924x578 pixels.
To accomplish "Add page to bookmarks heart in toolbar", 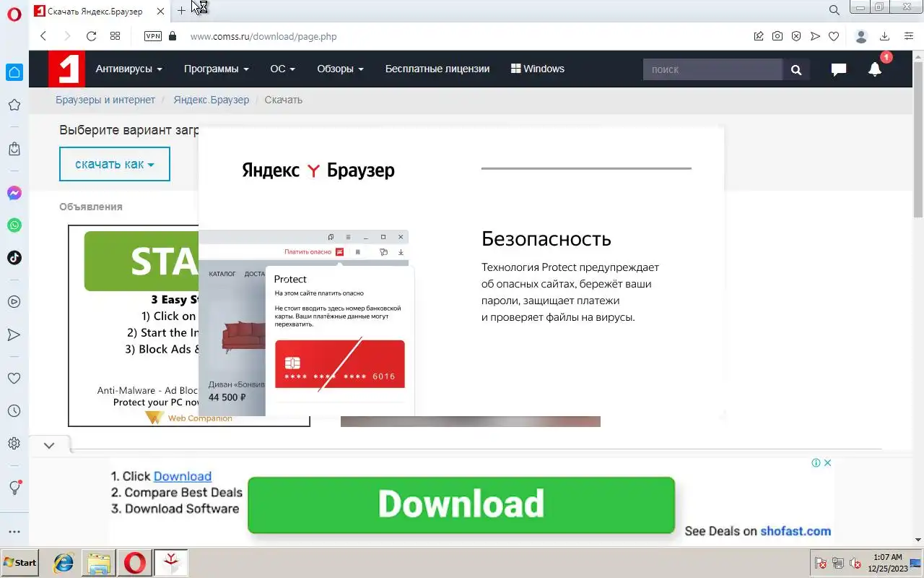I will coord(834,36).
